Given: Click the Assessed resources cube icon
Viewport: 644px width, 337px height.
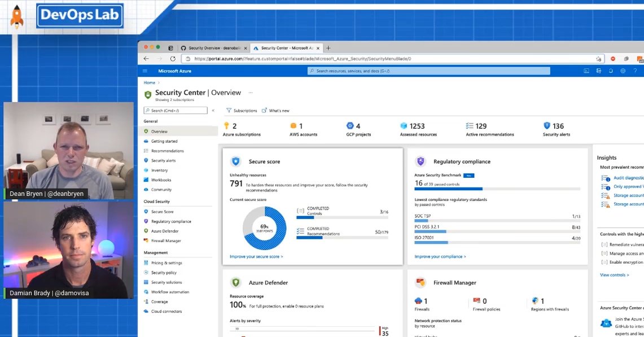Looking at the screenshot, I should 404,126.
